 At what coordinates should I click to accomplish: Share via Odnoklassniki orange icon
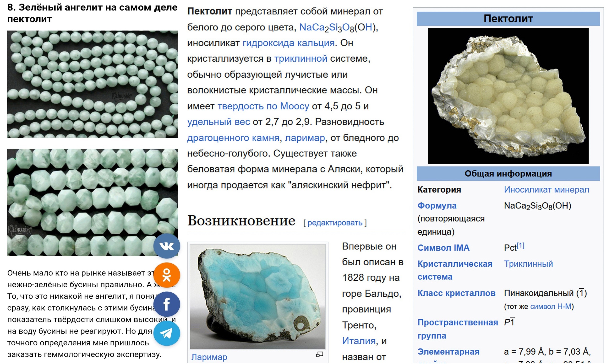tap(167, 275)
